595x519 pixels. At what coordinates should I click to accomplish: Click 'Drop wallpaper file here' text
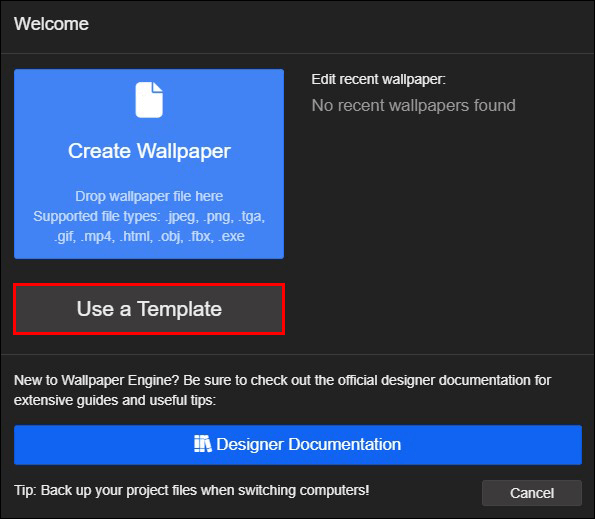click(x=149, y=196)
